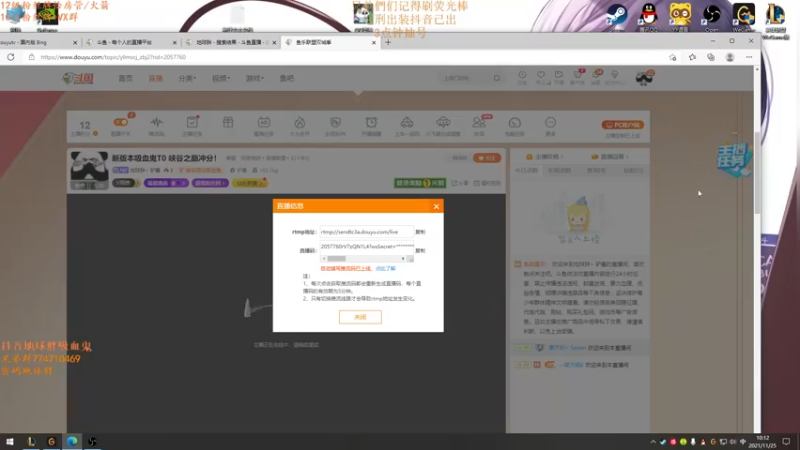Open the flame boost icon
This screenshot has height=450, width=800.
[299, 122]
